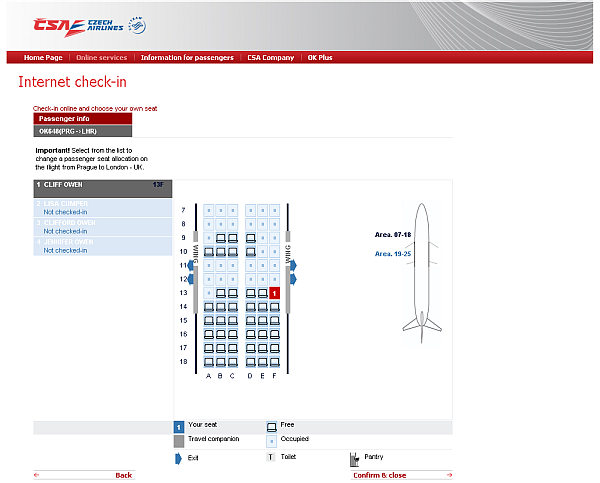Select free seat 18F in last row
The width and height of the screenshot is (600, 483).
point(274,362)
